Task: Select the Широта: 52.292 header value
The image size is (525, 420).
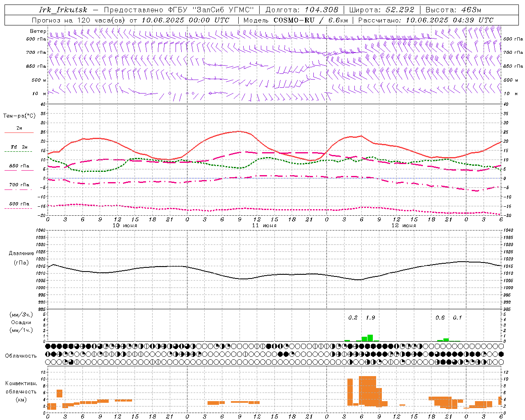Action: click(x=382, y=10)
